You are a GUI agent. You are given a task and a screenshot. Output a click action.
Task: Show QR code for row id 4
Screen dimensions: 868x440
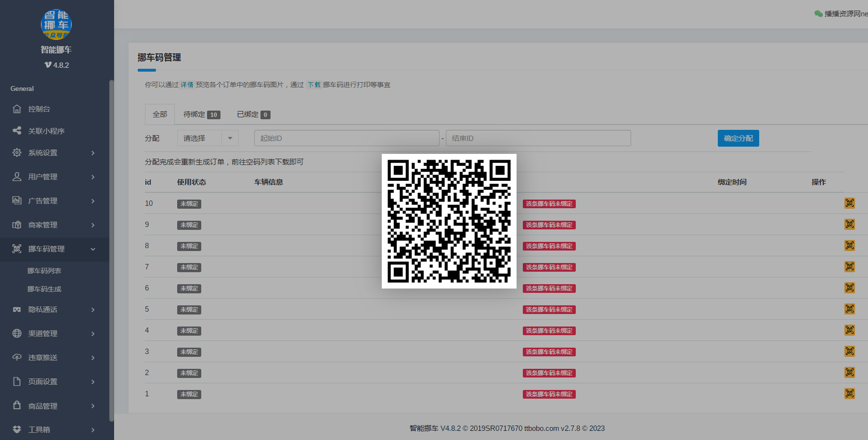850,330
